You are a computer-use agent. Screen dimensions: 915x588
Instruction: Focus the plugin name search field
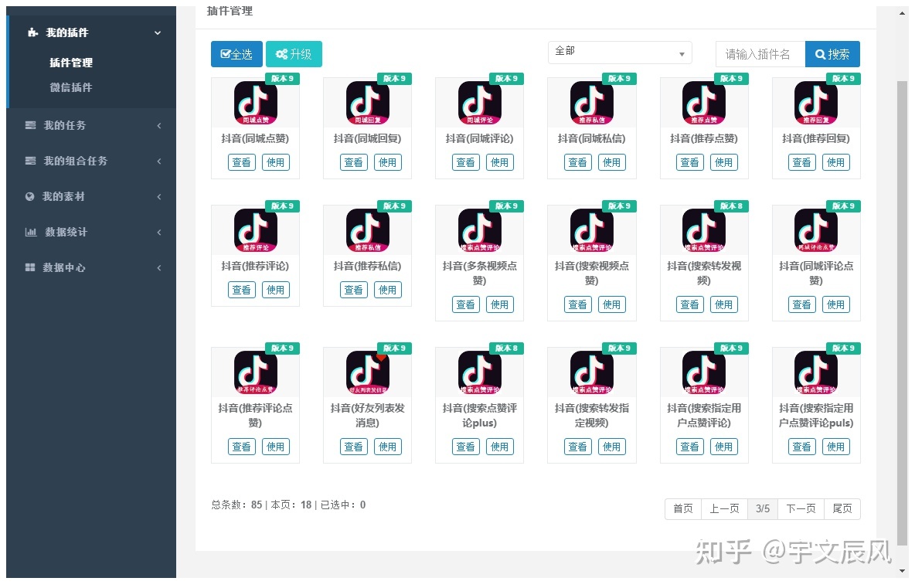760,54
